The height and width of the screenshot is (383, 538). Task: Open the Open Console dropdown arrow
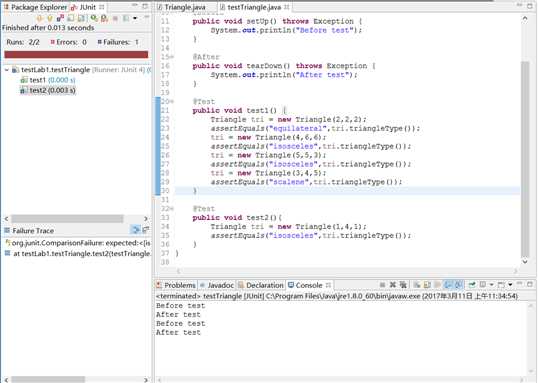(510, 285)
